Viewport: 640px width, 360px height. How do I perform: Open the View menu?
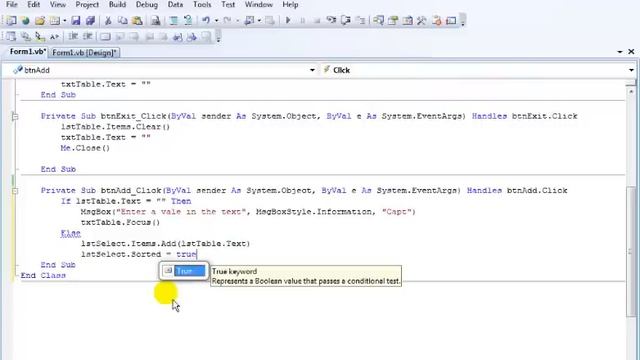pos(58,4)
